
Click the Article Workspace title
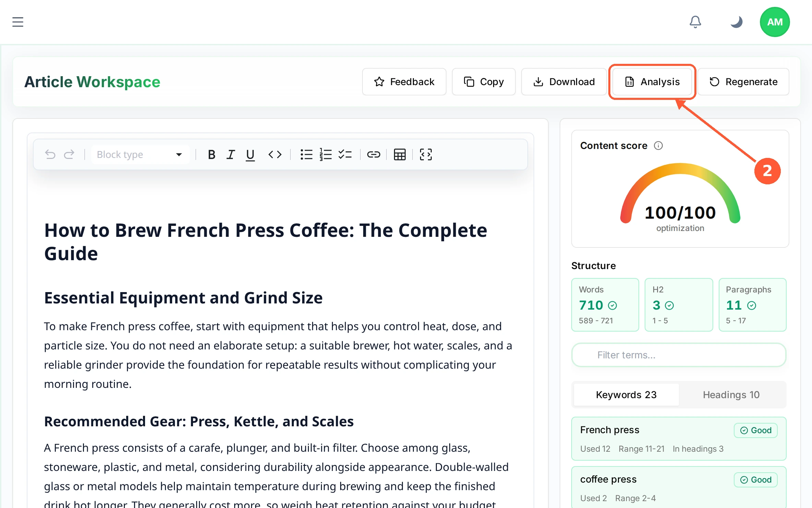[x=92, y=82]
